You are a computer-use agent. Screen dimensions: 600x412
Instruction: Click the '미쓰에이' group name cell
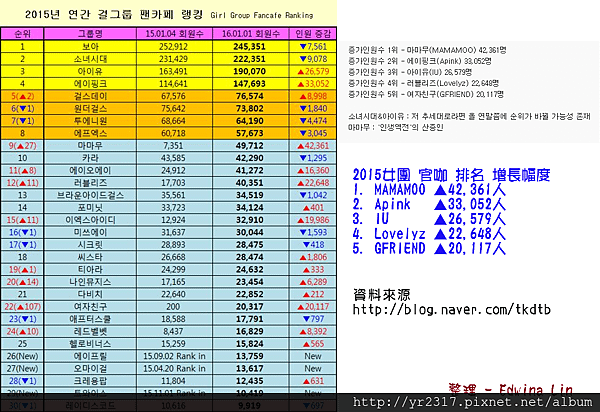click(90, 232)
